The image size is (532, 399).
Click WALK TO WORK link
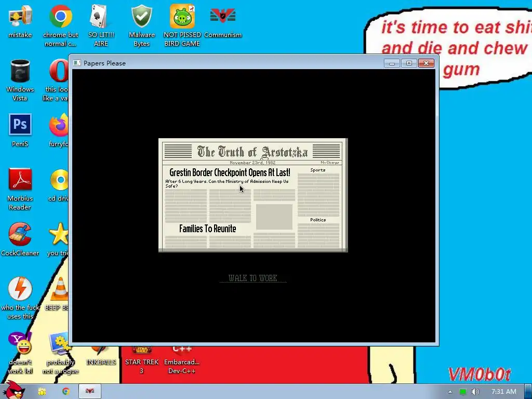click(253, 278)
